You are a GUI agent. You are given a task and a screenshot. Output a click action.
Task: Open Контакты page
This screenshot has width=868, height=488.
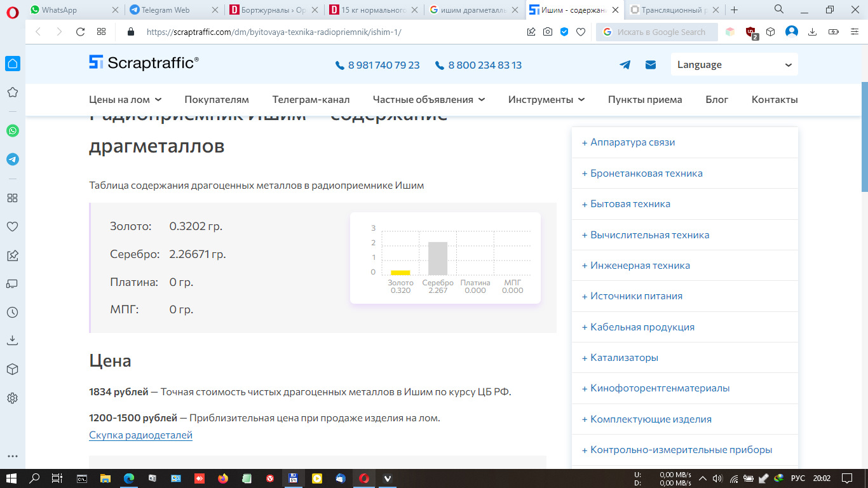775,100
